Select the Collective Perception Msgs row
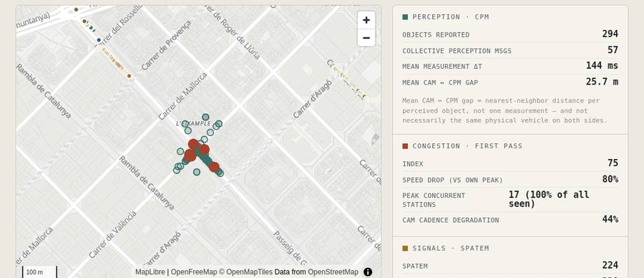The height and width of the screenshot is (278, 644). tap(510, 50)
